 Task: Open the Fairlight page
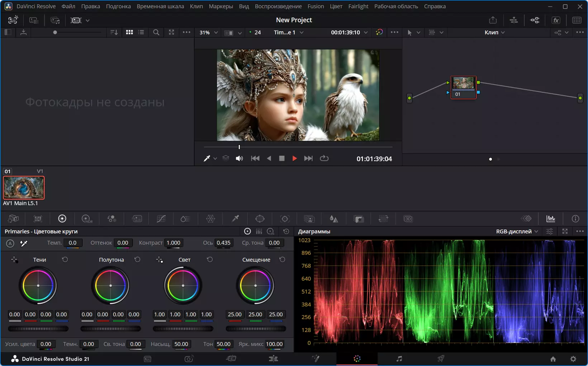[x=399, y=358]
